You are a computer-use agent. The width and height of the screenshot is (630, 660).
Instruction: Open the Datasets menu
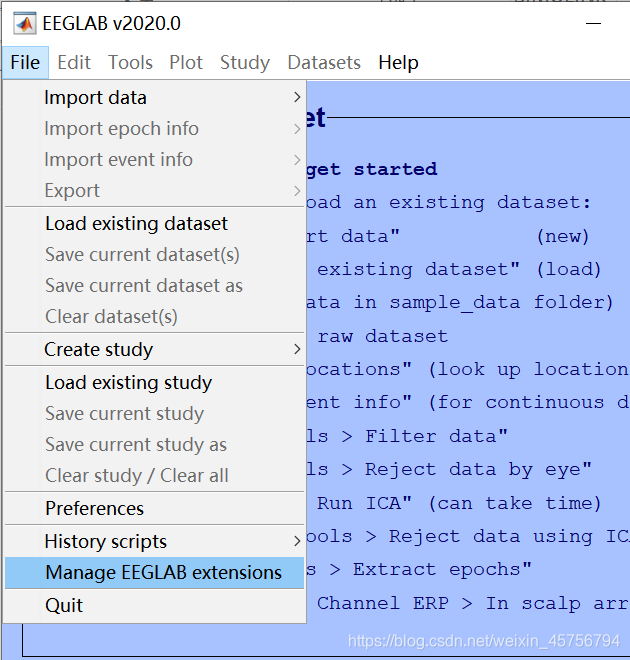click(324, 63)
